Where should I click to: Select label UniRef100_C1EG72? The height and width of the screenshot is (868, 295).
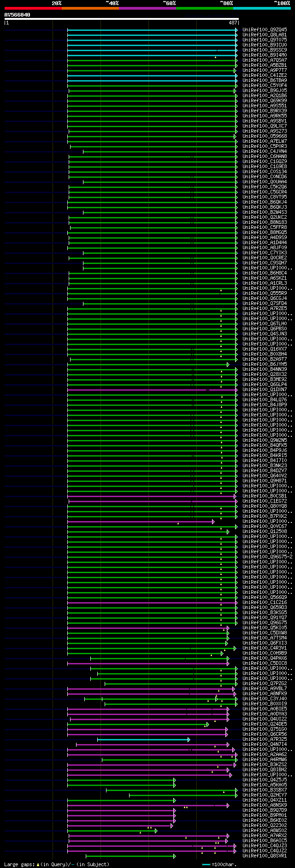click(265, 501)
